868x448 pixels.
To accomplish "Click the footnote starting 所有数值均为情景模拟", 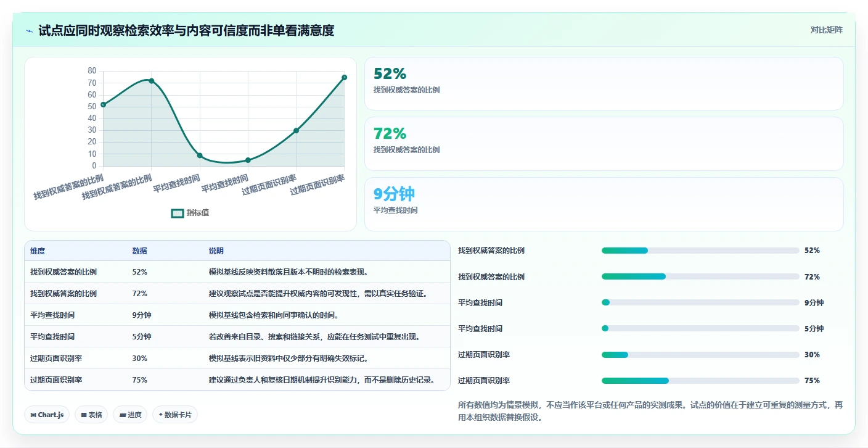I will point(650,411).
